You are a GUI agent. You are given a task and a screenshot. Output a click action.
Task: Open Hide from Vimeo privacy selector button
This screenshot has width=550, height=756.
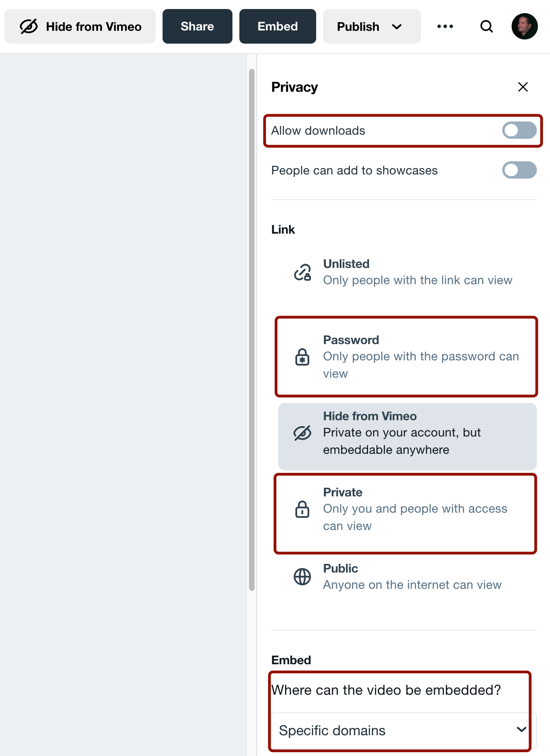tap(80, 26)
